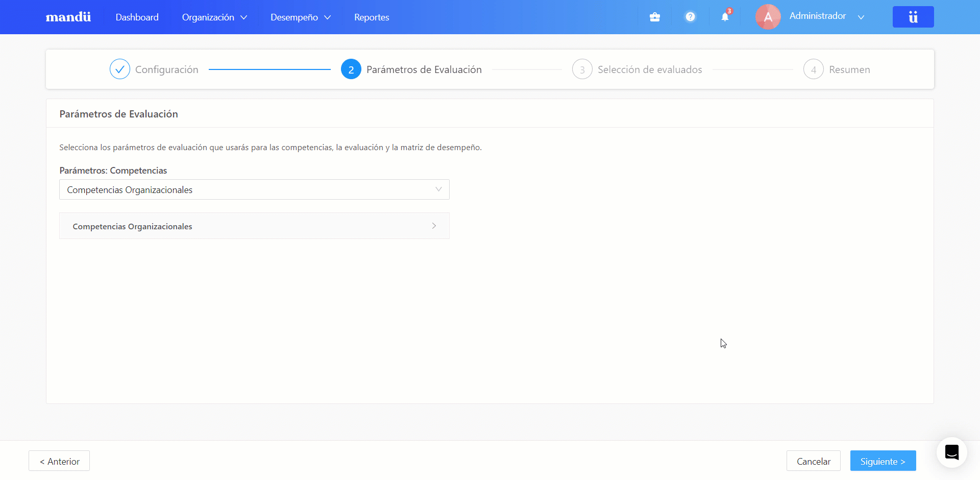This screenshot has width=980, height=480.
Task: Open the Administrador user dropdown
Action: coord(826,16)
